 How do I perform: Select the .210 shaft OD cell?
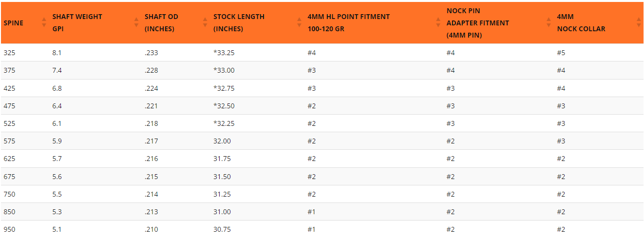151,230
